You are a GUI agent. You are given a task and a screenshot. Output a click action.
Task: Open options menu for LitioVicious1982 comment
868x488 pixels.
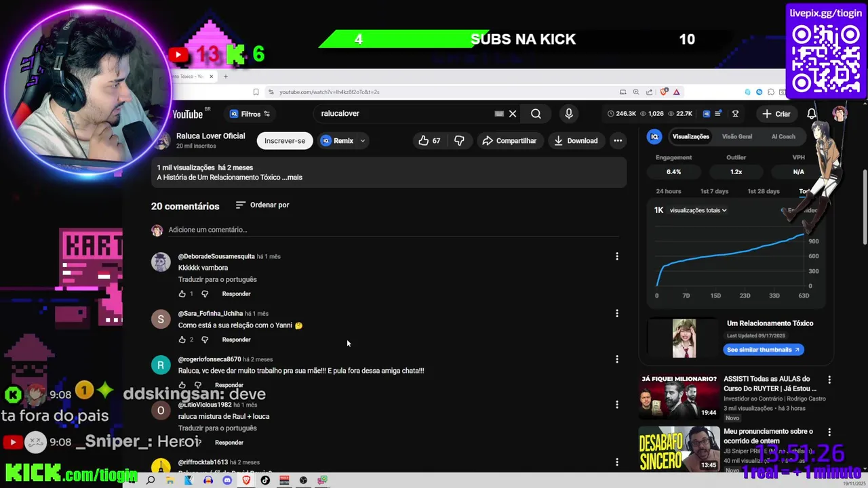pyautogui.click(x=616, y=405)
